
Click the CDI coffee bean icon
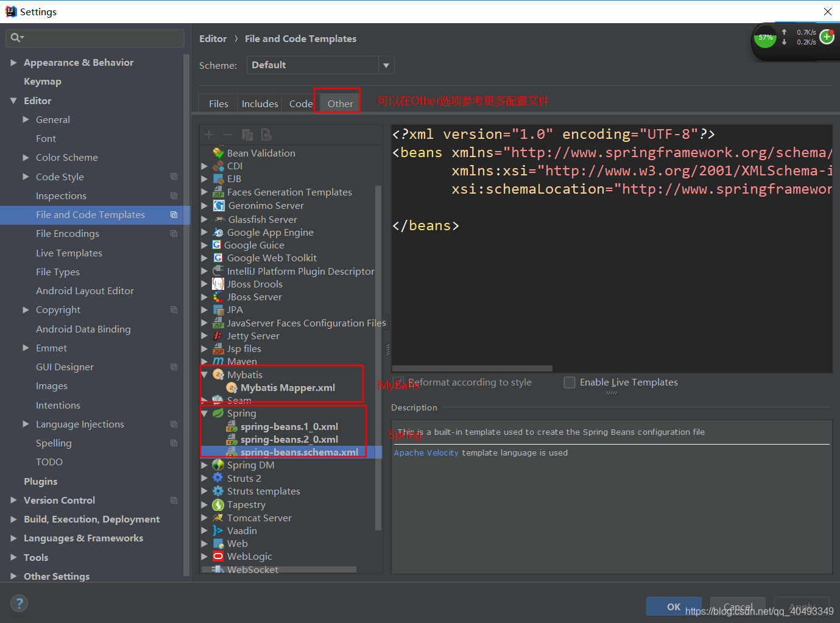pos(218,166)
